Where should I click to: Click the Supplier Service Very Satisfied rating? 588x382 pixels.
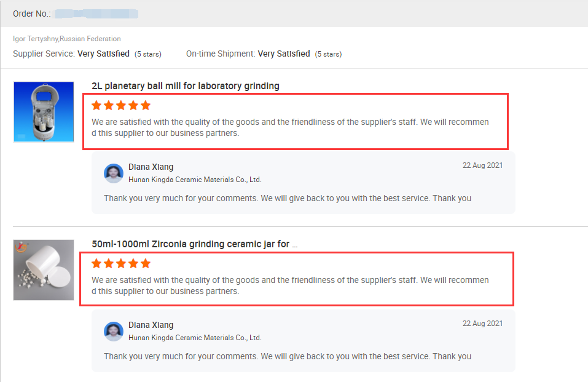[103, 54]
